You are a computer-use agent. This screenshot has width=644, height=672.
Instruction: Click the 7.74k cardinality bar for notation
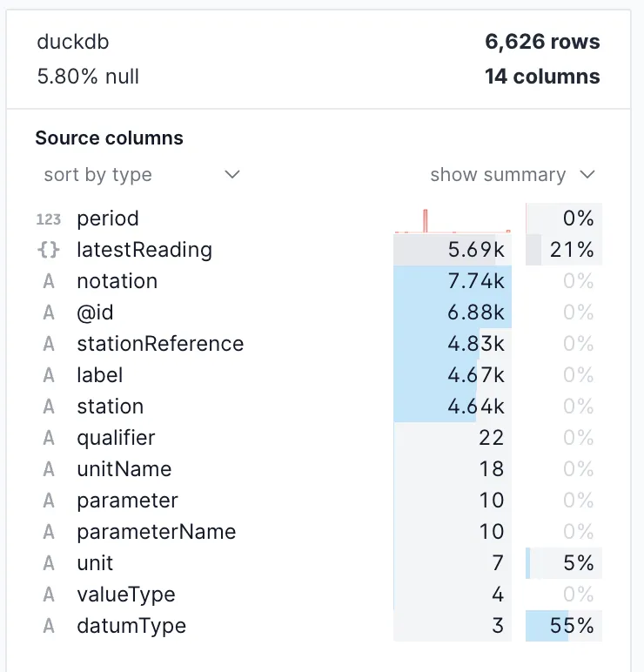(453, 282)
